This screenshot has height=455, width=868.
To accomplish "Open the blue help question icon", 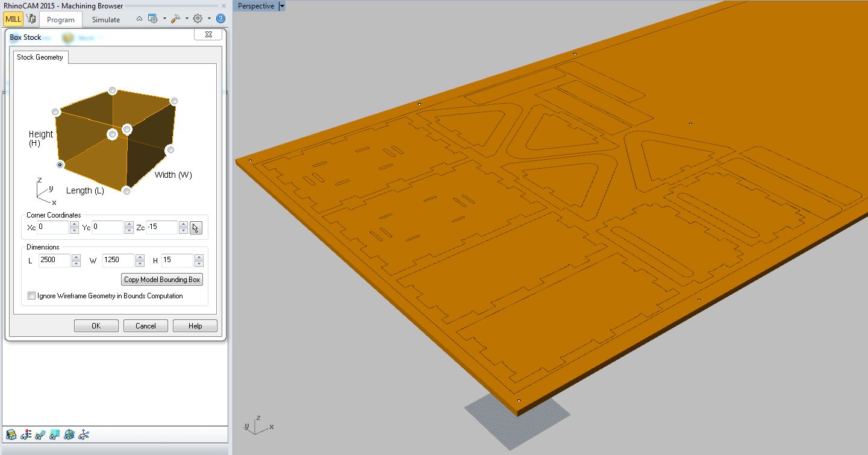I will click(220, 19).
